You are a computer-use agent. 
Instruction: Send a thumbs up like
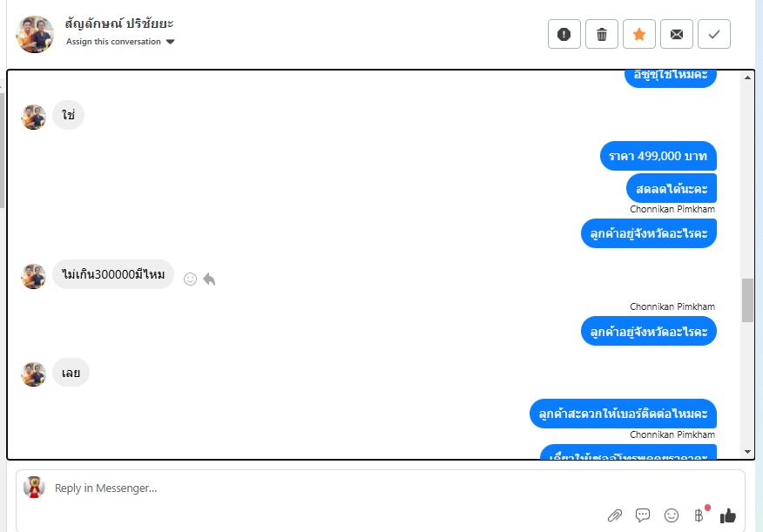click(728, 515)
